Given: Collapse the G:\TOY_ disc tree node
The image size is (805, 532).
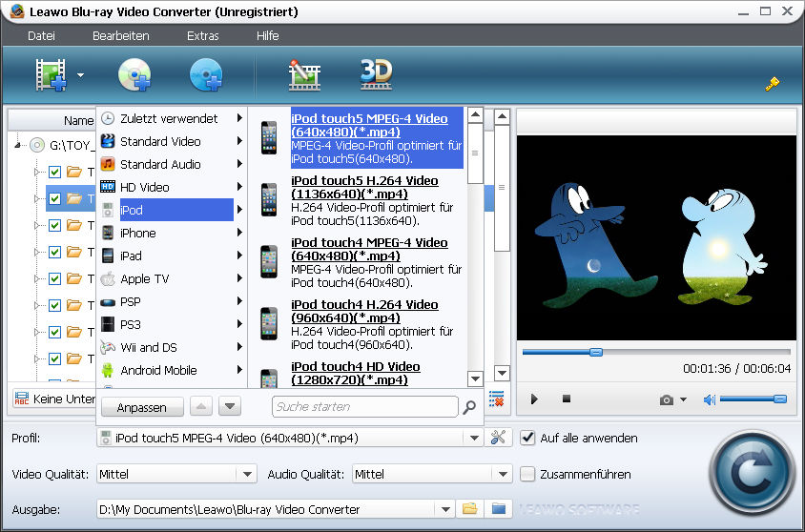Looking at the screenshot, I should point(18,146).
